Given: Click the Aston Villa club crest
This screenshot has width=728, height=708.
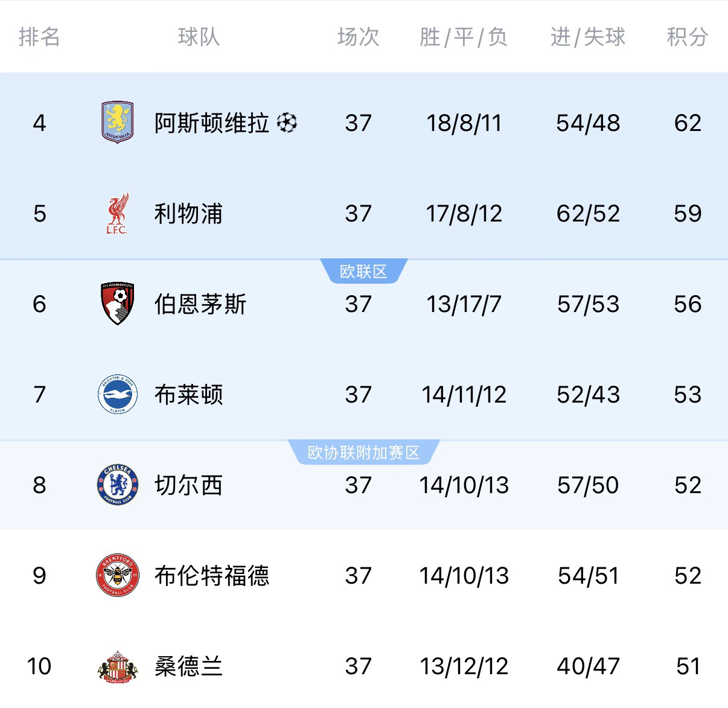Looking at the screenshot, I should [117, 123].
